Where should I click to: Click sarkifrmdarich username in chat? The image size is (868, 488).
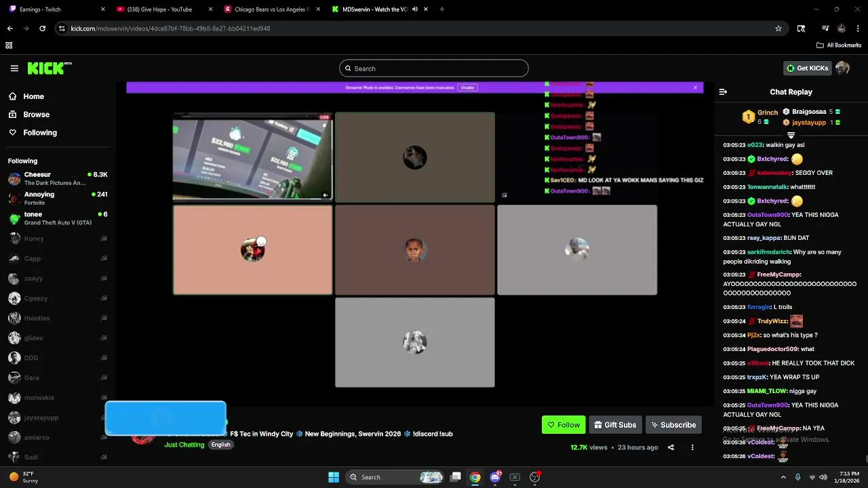(768, 252)
